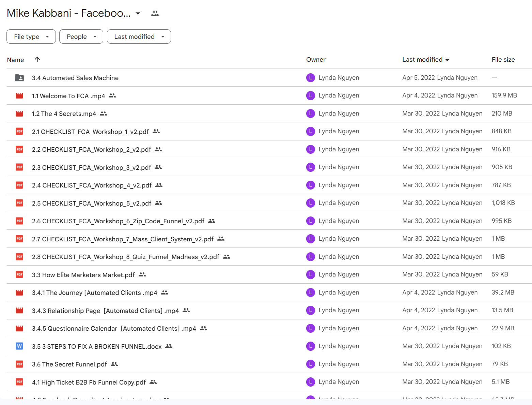Click the PDF icon for 3.6 The Secret Funnel.pdf
This screenshot has width=532, height=405.
point(19,364)
